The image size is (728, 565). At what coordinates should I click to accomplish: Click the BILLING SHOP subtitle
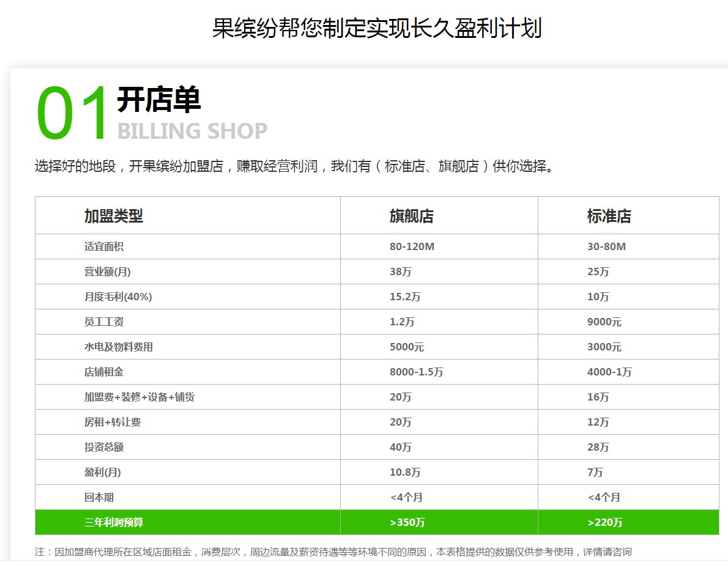(x=193, y=131)
